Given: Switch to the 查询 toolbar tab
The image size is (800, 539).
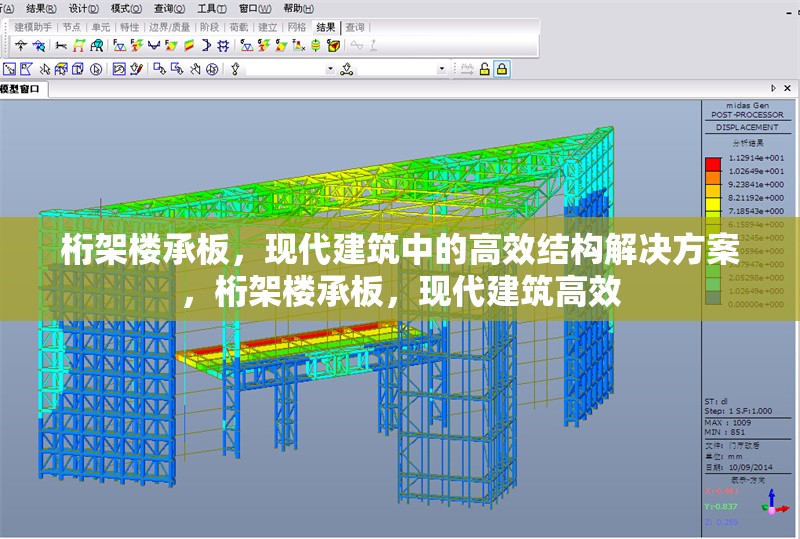Looking at the screenshot, I should [355, 27].
